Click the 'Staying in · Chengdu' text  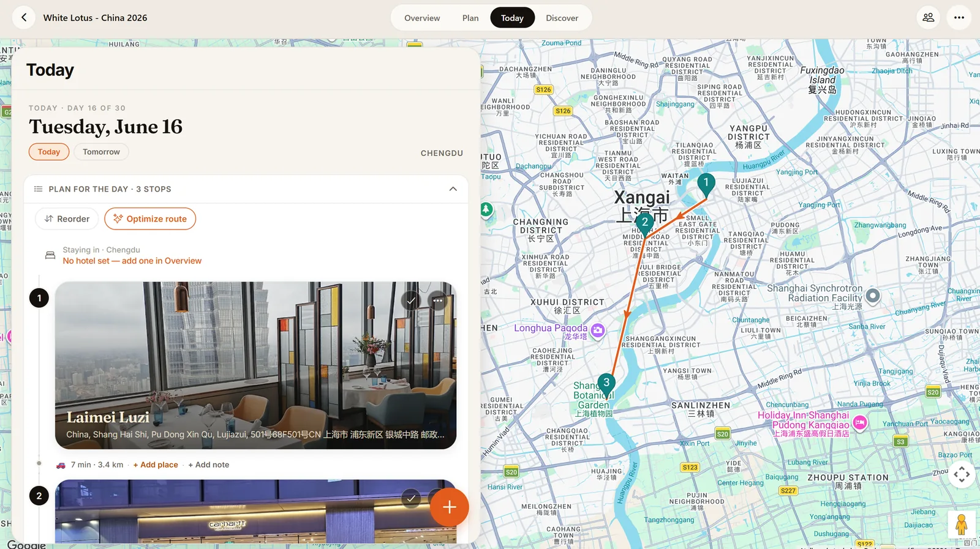pyautogui.click(x=101, y=250)
